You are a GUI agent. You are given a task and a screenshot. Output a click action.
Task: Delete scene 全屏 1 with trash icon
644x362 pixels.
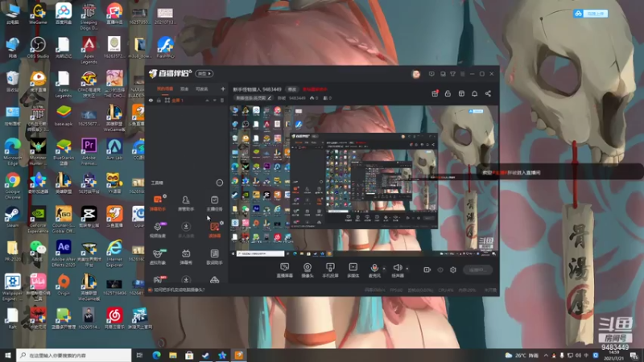pyautogui.click(x=222, y=100)
